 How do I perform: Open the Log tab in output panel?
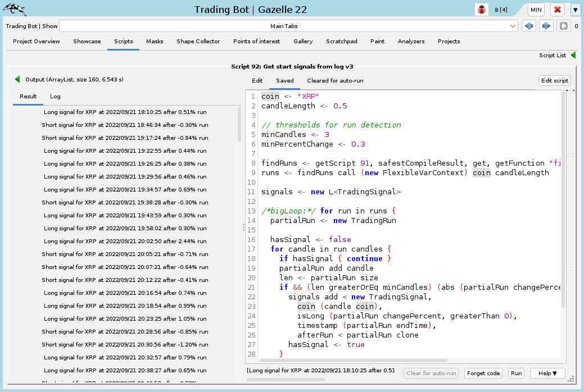click(x=55, y=97)
